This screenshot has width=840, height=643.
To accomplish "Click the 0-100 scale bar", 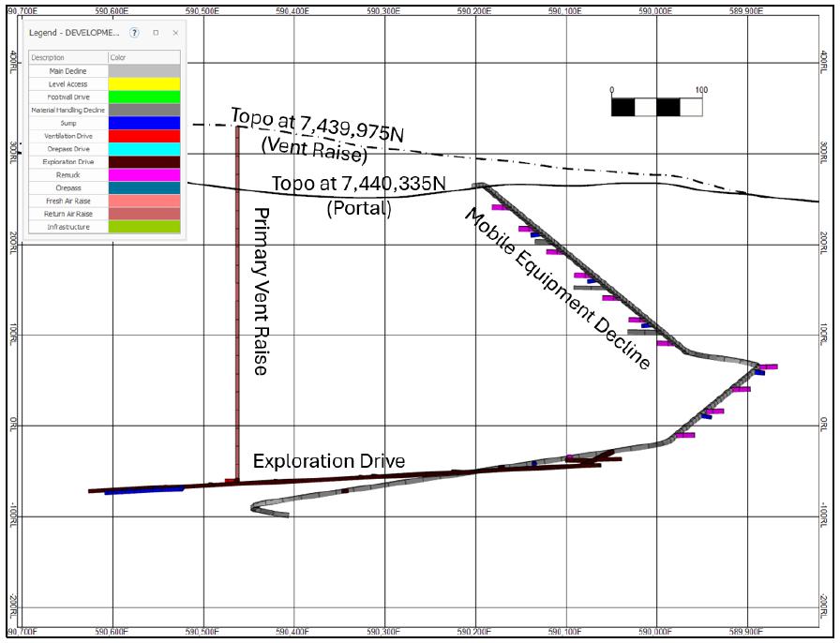I will 657,107.
